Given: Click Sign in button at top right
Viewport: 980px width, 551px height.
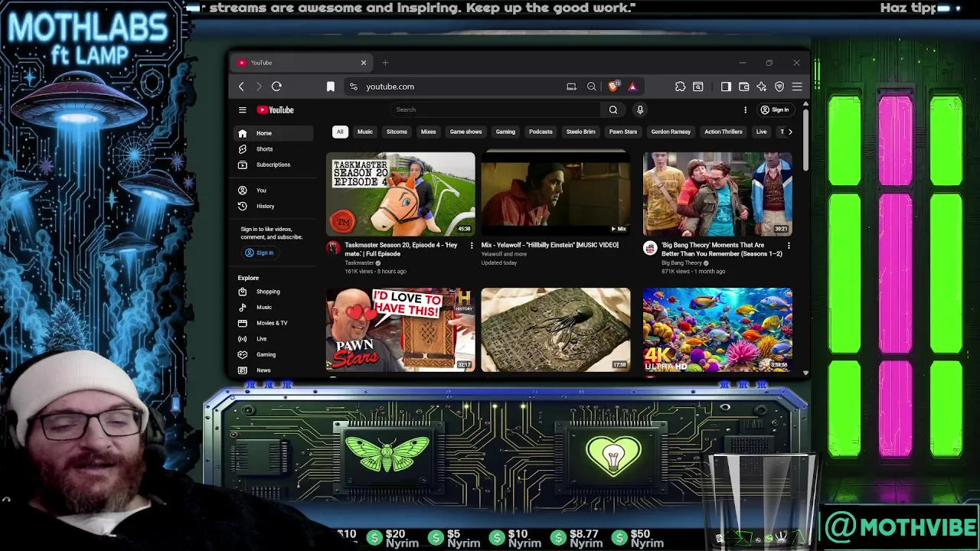Looking at the screenshot, I should click(775, 110).
